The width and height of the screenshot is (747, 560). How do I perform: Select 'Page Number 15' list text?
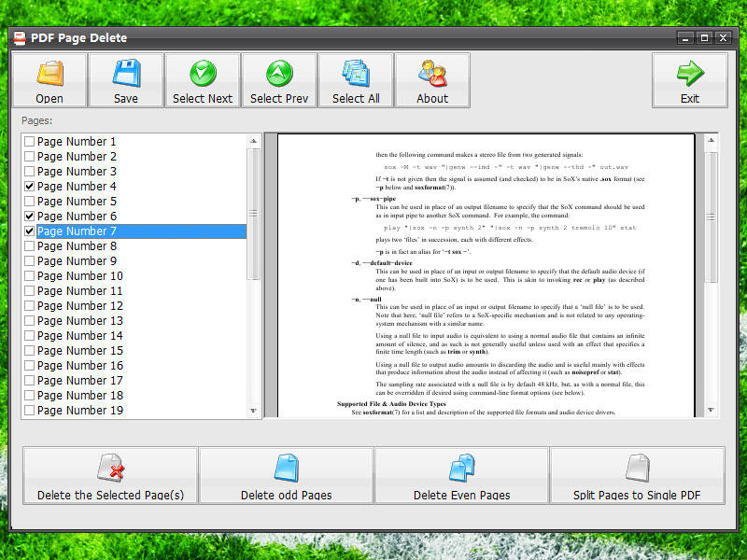[x=80, y=351]
